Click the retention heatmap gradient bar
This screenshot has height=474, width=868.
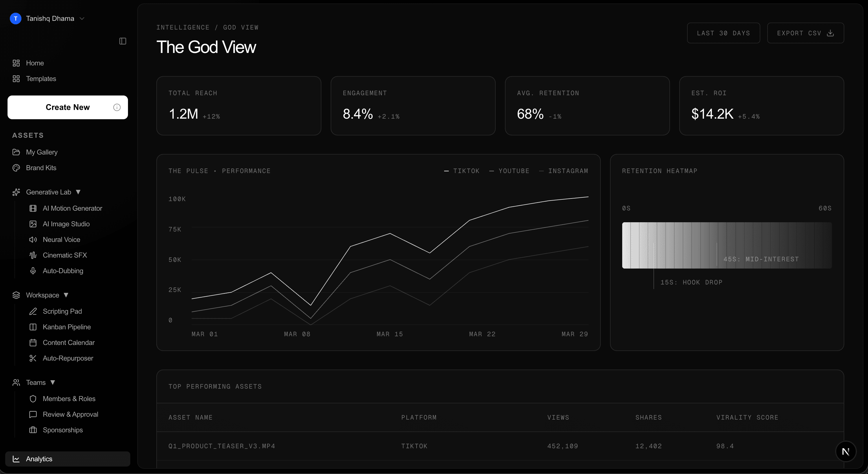pos(727,245)
